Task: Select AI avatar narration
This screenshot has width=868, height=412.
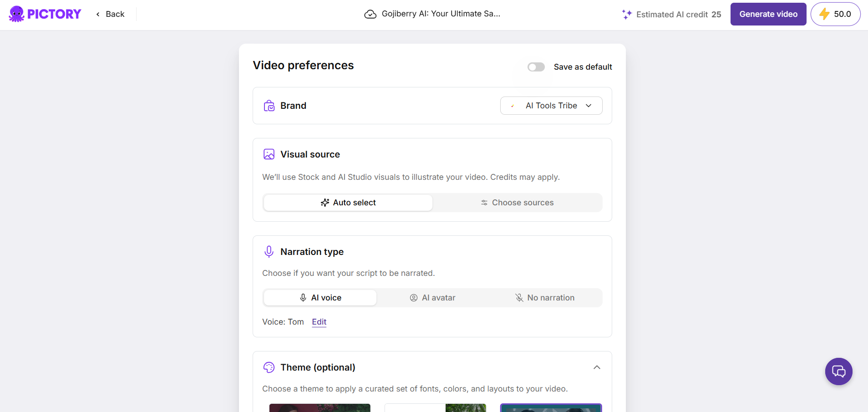Action: pyautogui.click(x=432, y=298)
